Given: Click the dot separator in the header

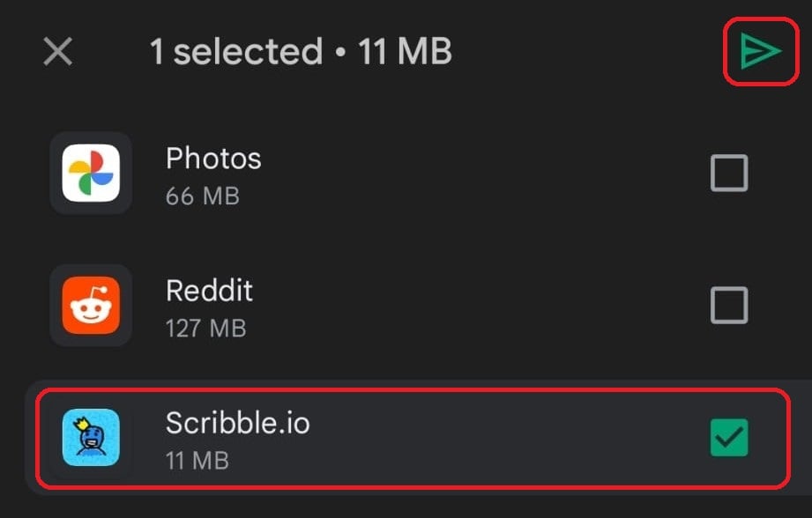Looking at the screenshot, I should [x=340, y=54].
